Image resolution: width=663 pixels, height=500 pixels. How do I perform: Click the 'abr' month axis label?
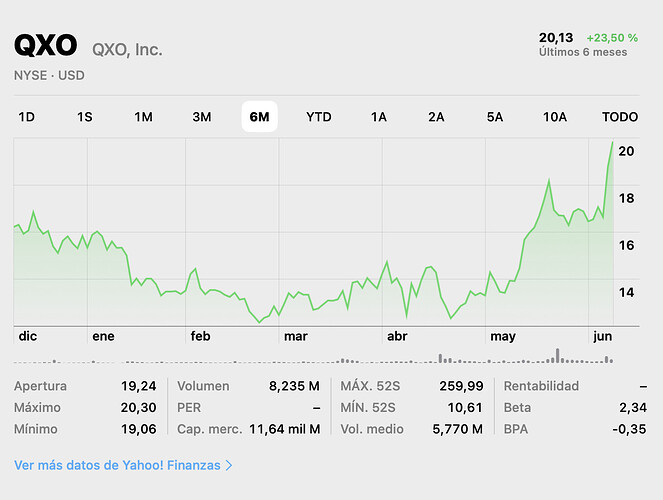(397, 336)
